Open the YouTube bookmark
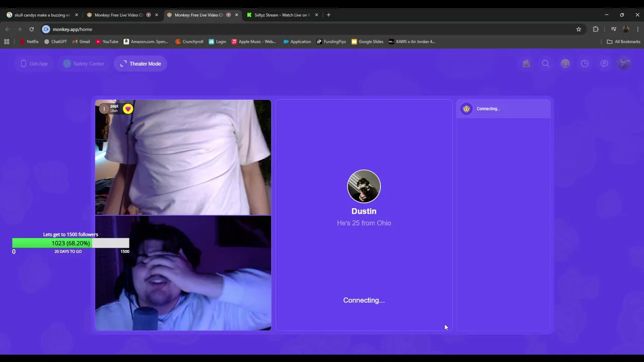 click(107, 42)
